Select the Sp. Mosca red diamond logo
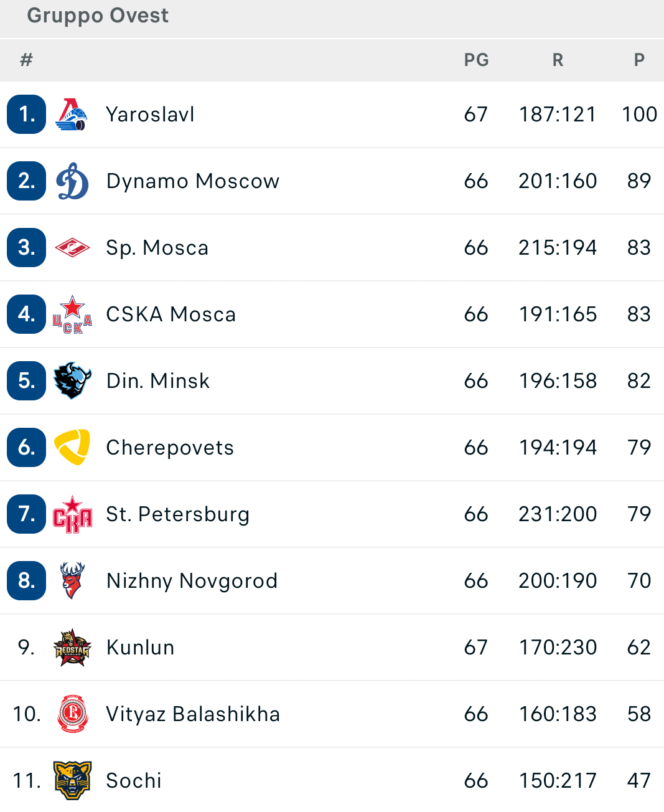The height and width of the screenshot is (812, 664). click(x=72, y=248)
